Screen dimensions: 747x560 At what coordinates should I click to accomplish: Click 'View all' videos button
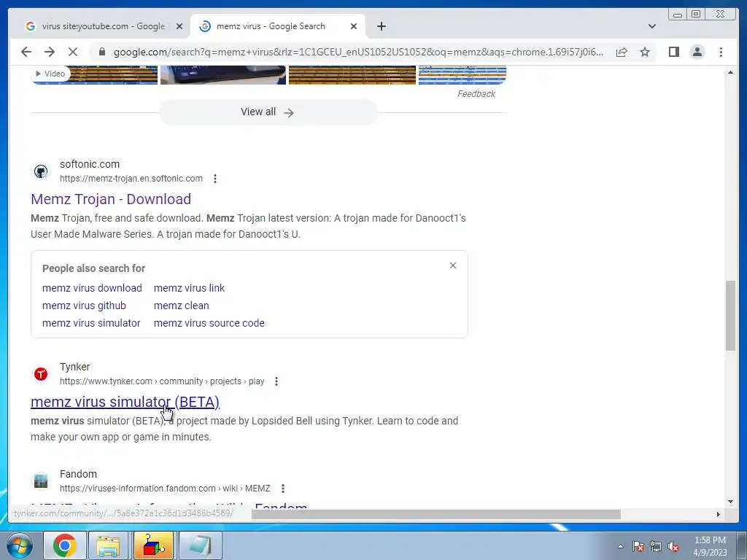268,112
